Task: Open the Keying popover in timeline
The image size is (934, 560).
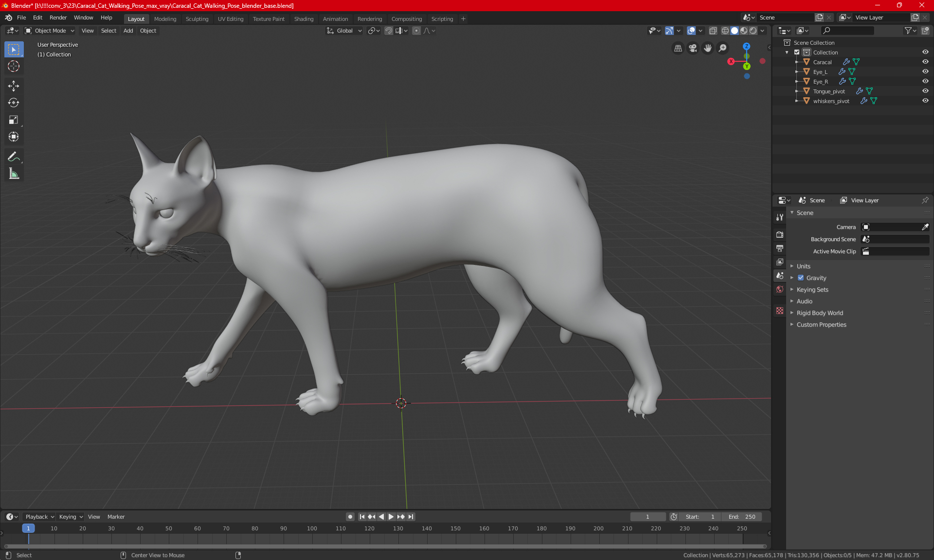Action: click(x=71, y=517)
